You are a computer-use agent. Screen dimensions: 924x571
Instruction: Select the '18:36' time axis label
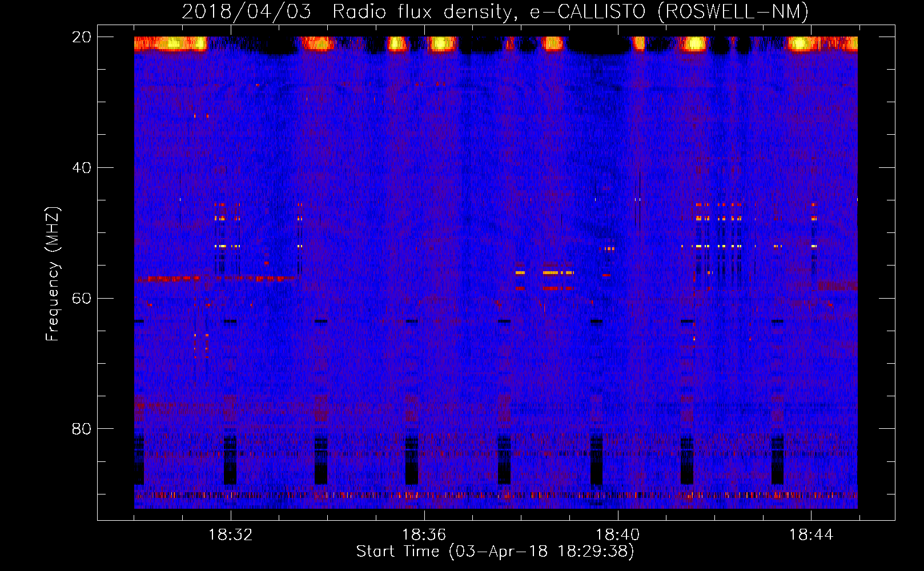[424, 535]
